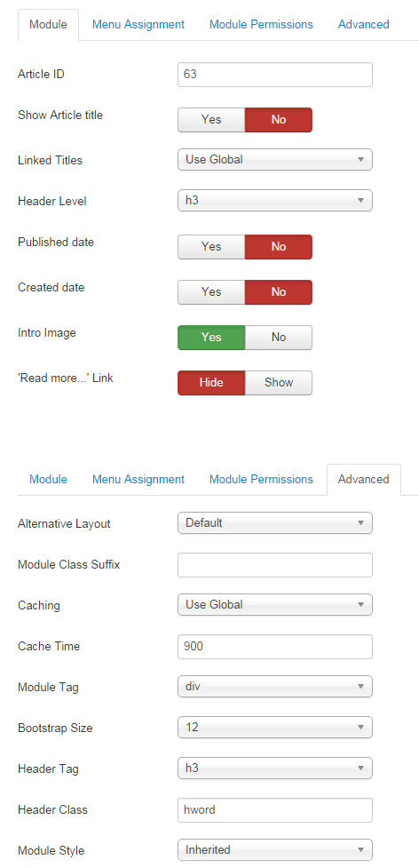Screen dimensions: 419x868
Task: Choose Show for 'Read more...' Link
Action: (x=279, y=383)
